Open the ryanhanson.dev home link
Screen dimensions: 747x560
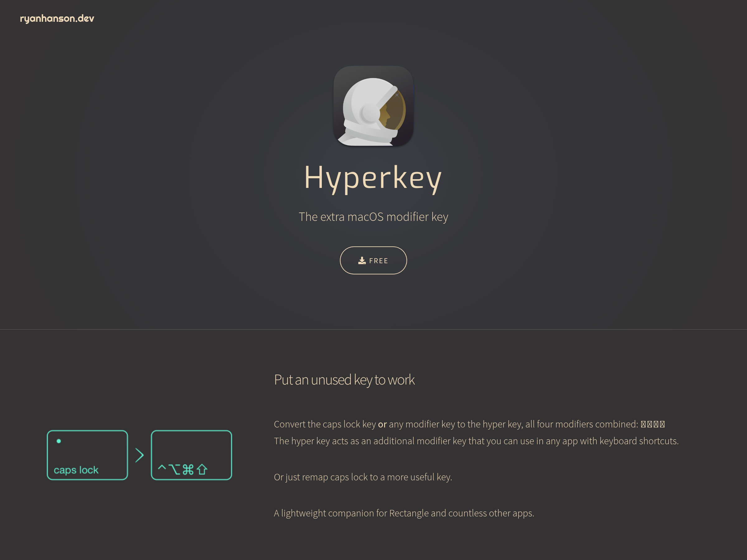click(57, 18)
